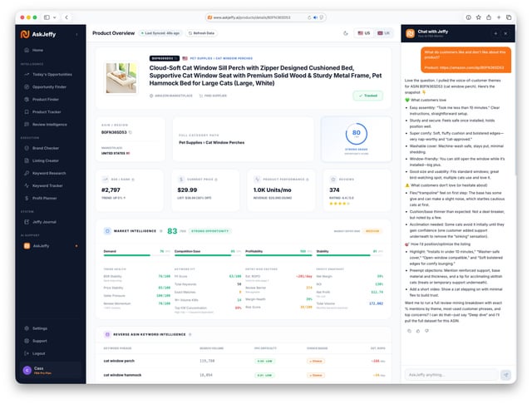Click the browser bookmark star icon

click(x=479, y=17)
